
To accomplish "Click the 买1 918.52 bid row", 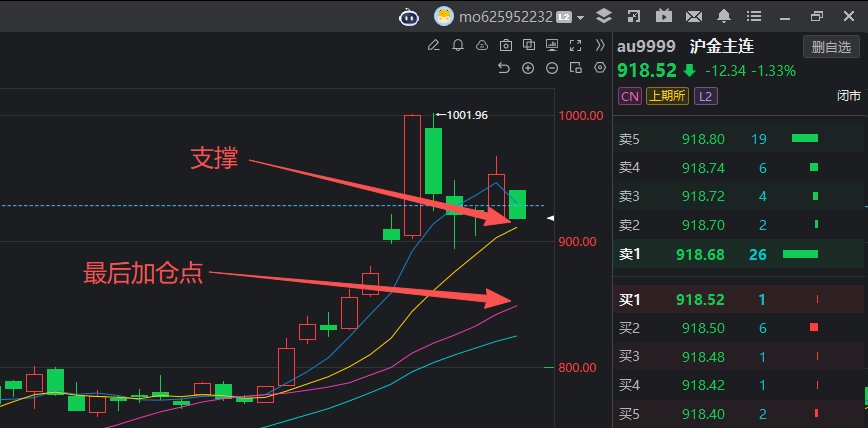I will tap(739, 299).
